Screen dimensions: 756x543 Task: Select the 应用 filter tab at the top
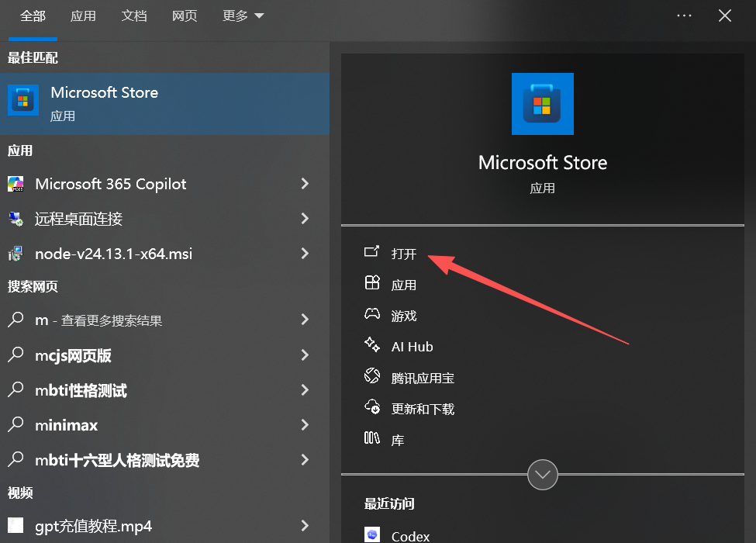[83, 16]
